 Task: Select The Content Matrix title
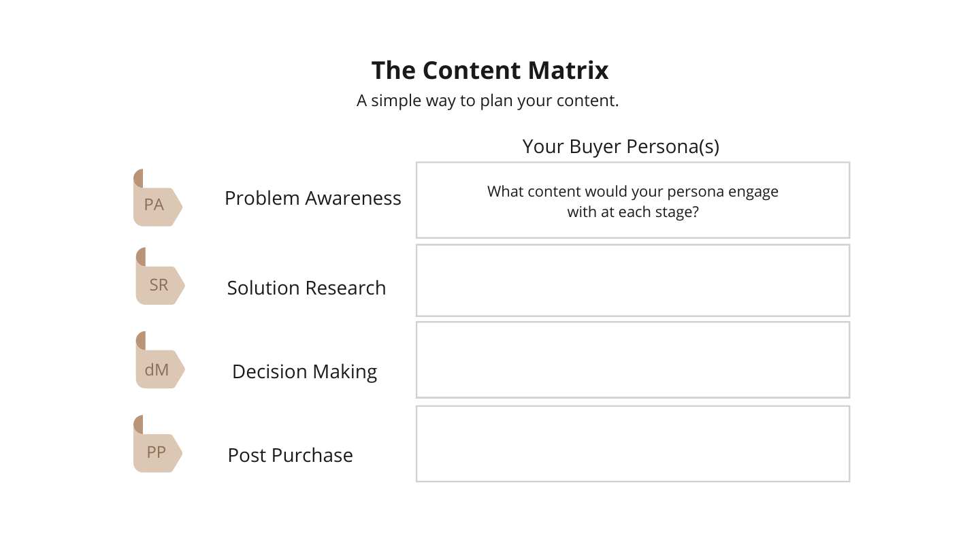click(x=490, y=70)
